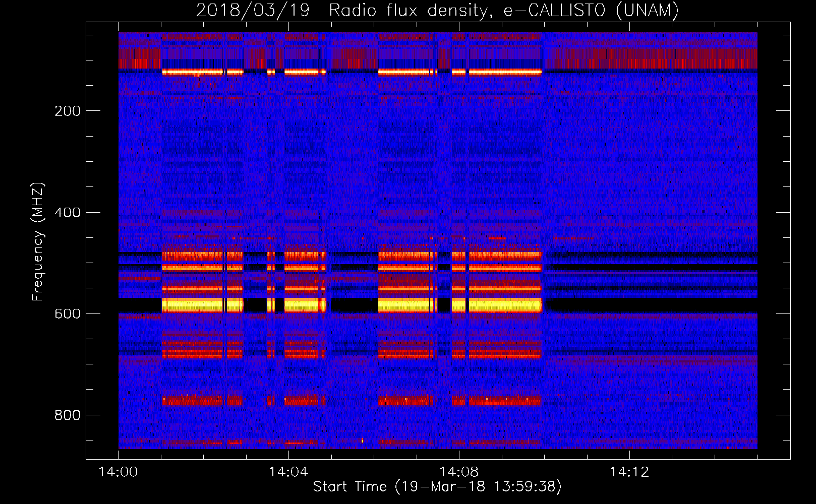This screenshot has width=816, height=504.
Task: Click the 14:12 time tick label
Action: coord(629,472)
